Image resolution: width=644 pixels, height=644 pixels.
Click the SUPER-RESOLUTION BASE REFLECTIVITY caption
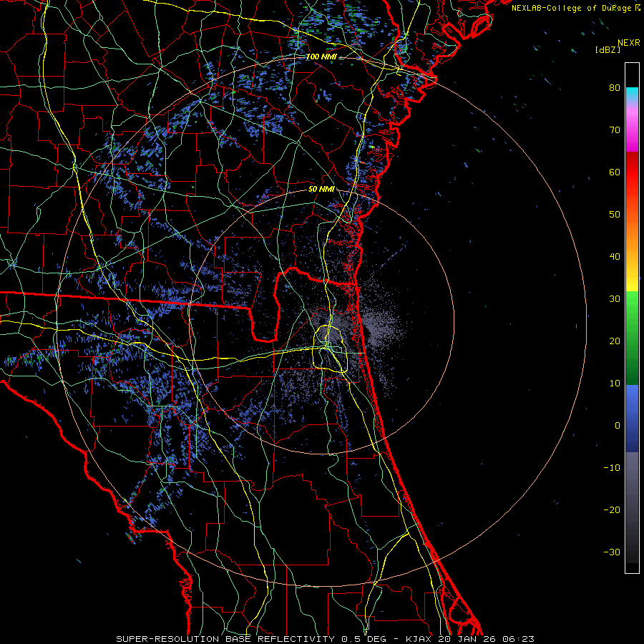[225, 639]
